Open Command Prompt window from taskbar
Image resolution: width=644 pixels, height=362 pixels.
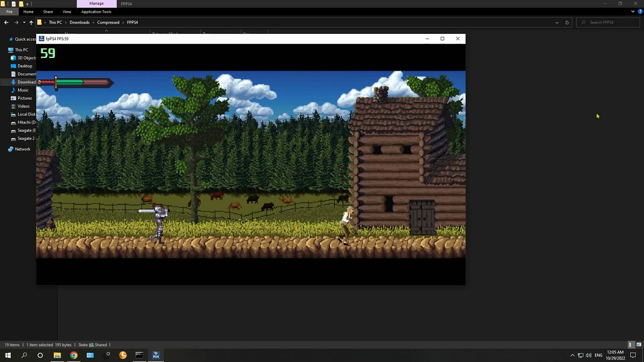139,355
